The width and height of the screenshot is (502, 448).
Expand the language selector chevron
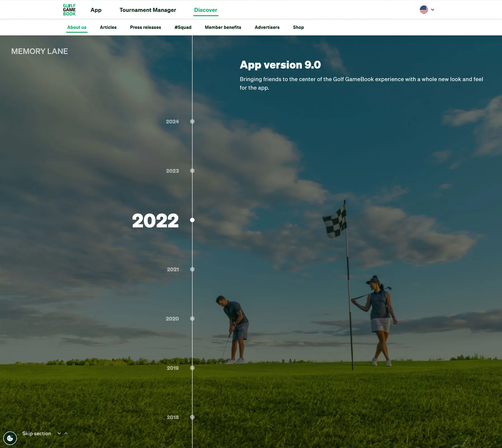click(433, 10)
